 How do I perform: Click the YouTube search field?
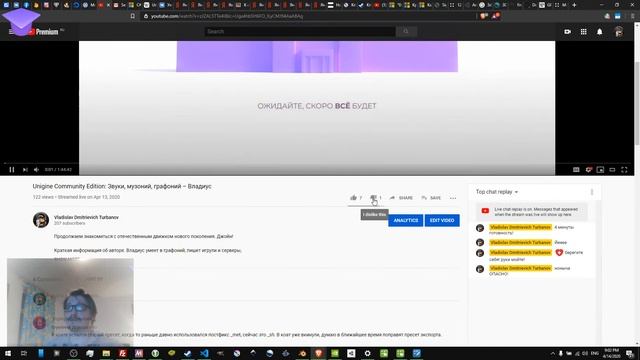[x=300, y=31]
